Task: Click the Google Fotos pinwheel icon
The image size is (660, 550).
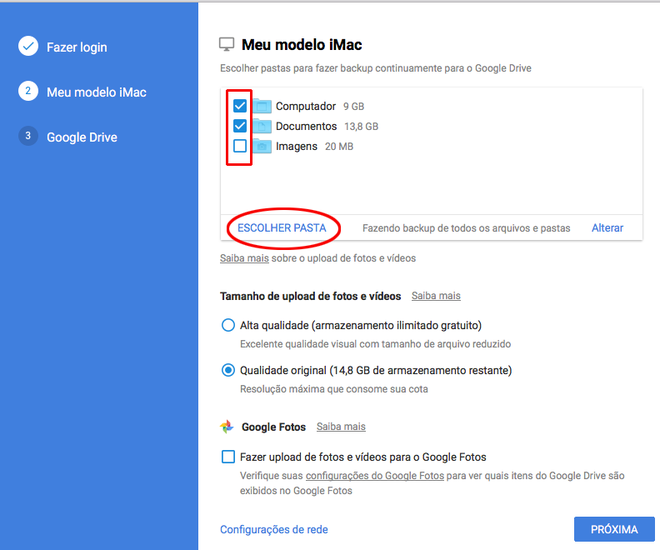Action: point(227,426)
